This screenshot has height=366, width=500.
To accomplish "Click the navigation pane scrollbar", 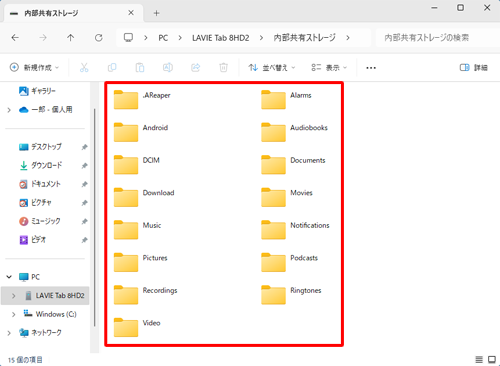I will click(x=95, y=217).
